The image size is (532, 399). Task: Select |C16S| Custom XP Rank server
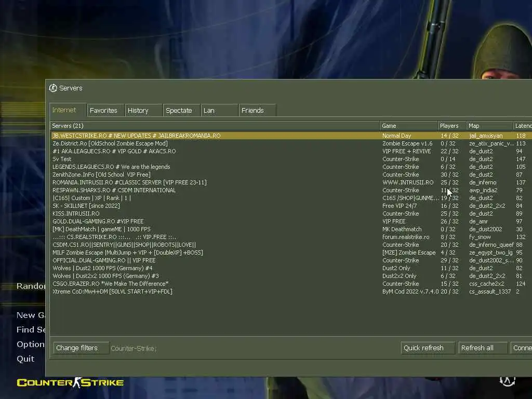coord(291,198)
